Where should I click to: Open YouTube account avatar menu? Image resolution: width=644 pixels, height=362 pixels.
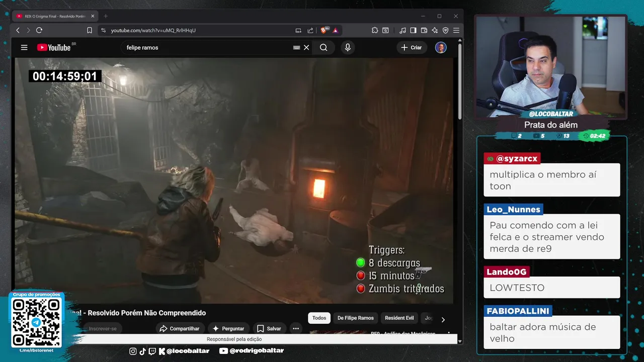click(441, 47)
